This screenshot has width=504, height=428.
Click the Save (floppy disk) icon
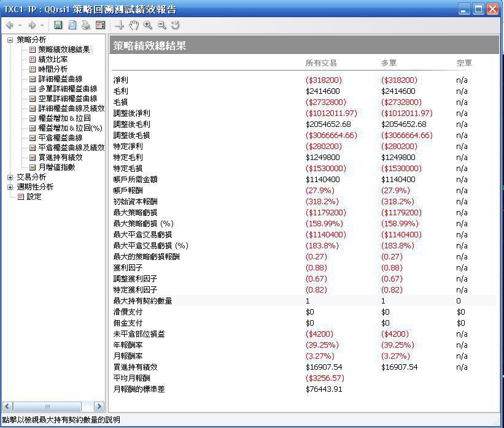pyautogui.click(x=58, y=25)
